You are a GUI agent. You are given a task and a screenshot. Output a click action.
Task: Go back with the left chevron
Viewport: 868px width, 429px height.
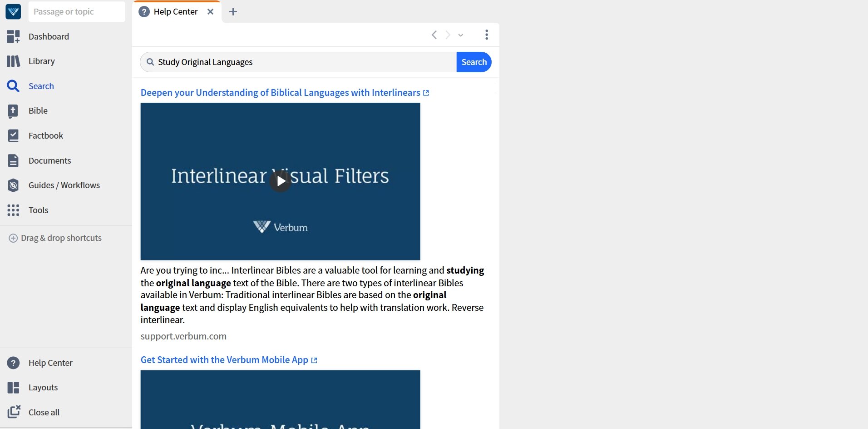click(434, 35)
